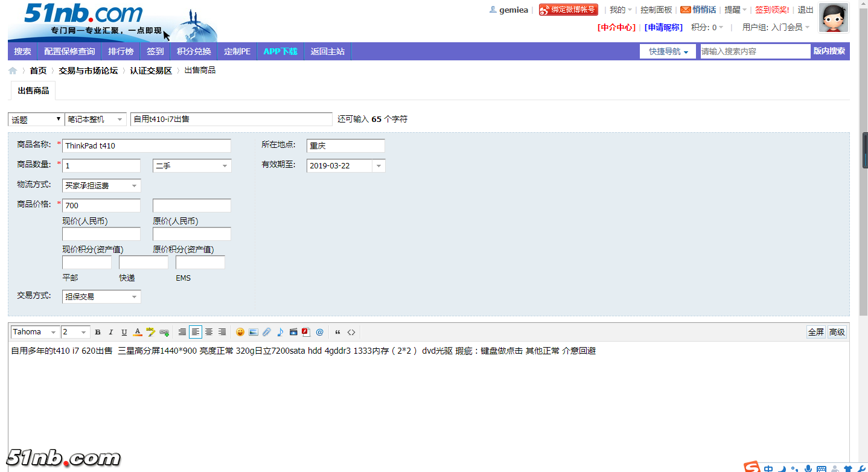The width and height of the screenshot is (868, 472).
Task: Open the 出售商品 tab
Action: click(33, 91)
